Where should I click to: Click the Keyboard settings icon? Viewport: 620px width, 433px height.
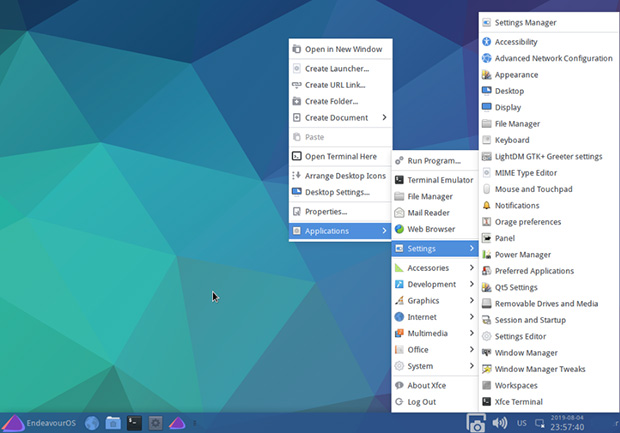(487, 140)
